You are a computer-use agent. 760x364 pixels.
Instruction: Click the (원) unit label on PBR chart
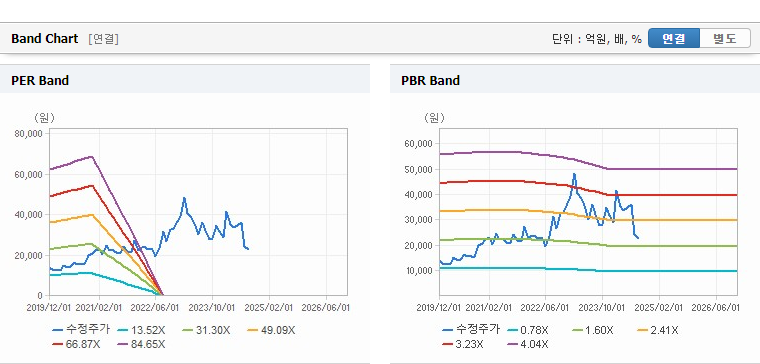point(434,117)
